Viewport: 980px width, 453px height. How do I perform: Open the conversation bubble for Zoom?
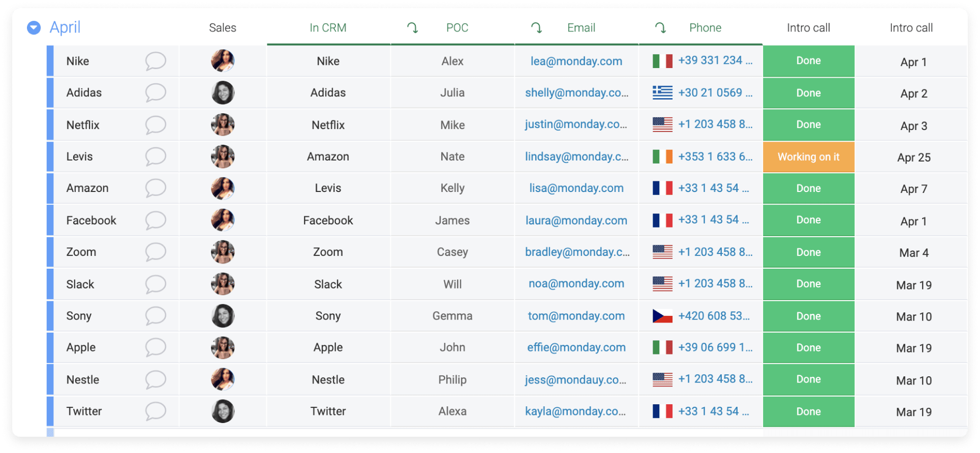click(156, 252)
